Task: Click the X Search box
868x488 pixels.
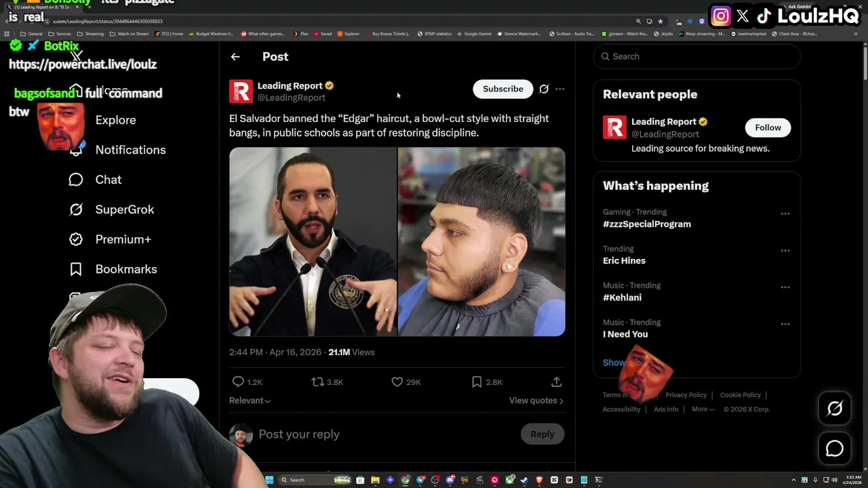Action: pyautogui.click(x=697, y=56)
